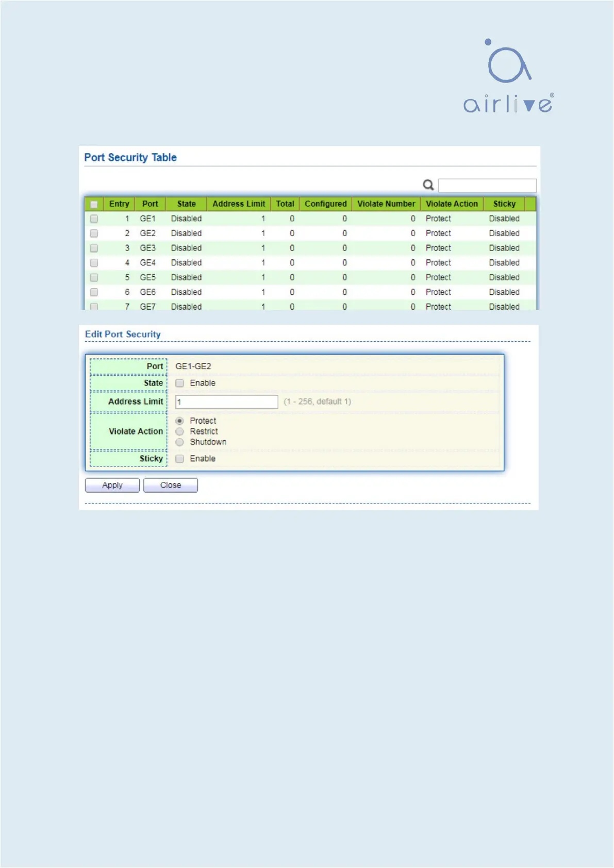Select the Protect violate action
Image resolution: width=614 pixels, height=868 pixels.
coord(179,421)
